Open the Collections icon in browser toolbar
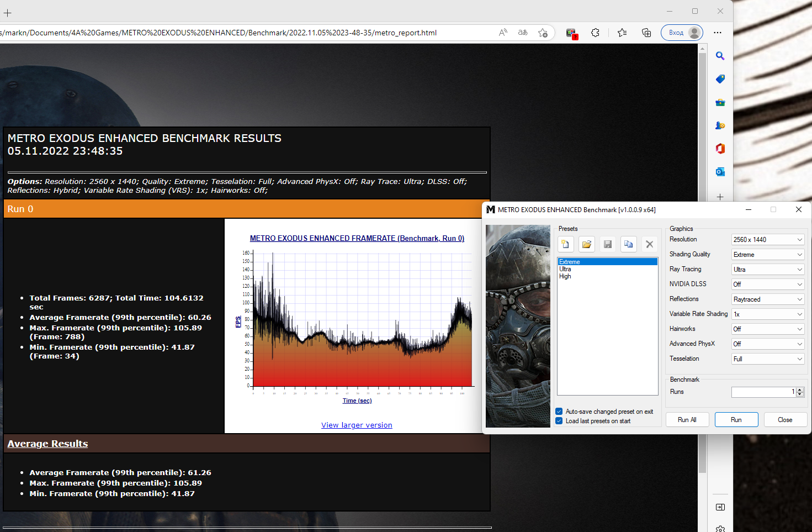812x532 pixels. 646,33
